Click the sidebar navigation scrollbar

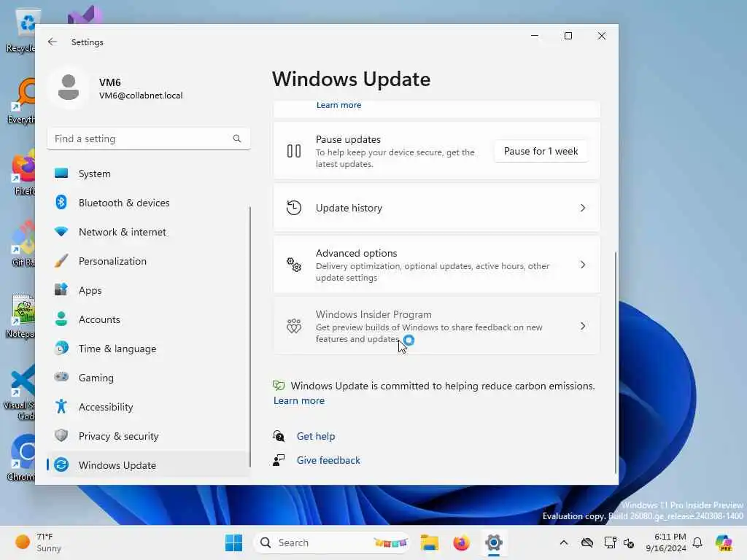click(249, 336)
